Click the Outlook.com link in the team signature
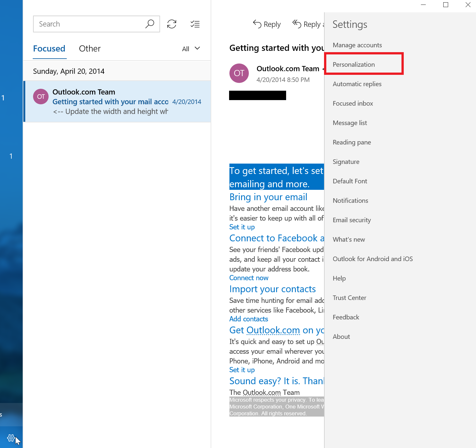Image resolution: width=476 pixels, height=448 pixels. (x=262, y=393)
